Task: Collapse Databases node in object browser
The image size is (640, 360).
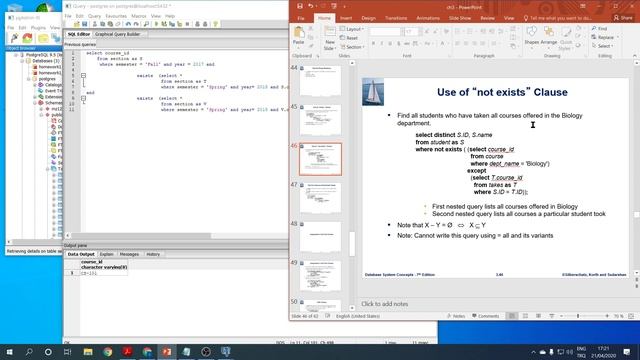Action: click(x=22, y=61)
